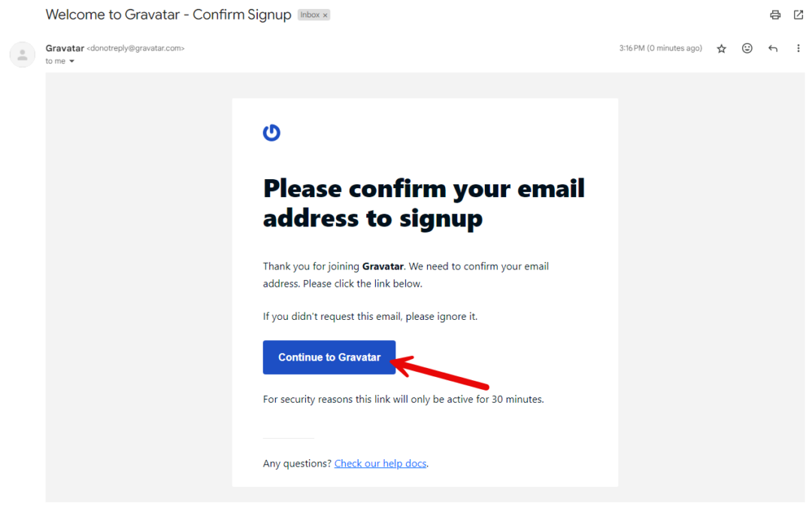Click the donotreply@gravatar.com address
Viewport: 812px width, 508px height.
135,48
